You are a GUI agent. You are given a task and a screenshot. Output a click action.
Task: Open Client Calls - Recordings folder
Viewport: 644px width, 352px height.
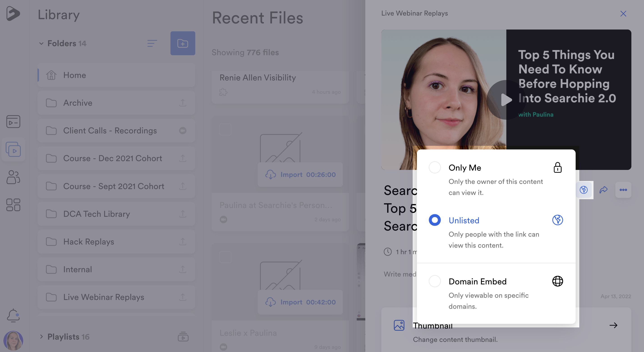click(x=116, y=130)
